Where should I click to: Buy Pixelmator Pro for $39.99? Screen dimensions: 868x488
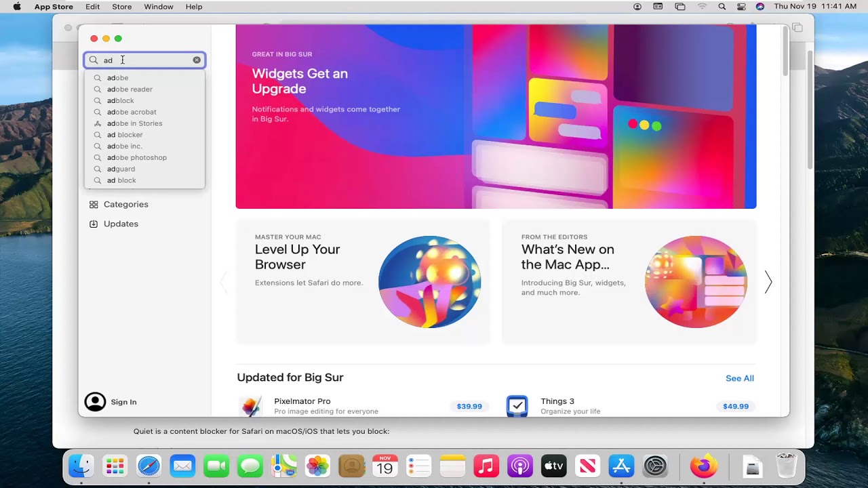click(x=469, y=406)
